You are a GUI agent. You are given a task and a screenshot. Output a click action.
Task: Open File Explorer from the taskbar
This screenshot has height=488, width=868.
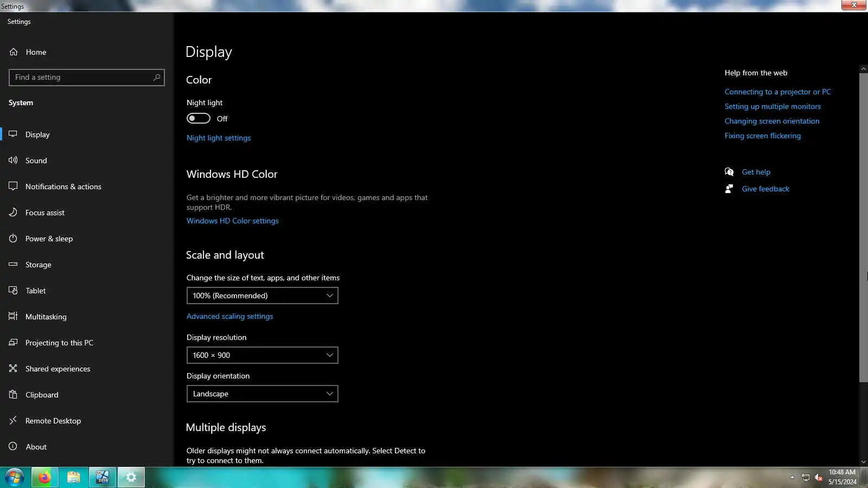pos(73,478)
